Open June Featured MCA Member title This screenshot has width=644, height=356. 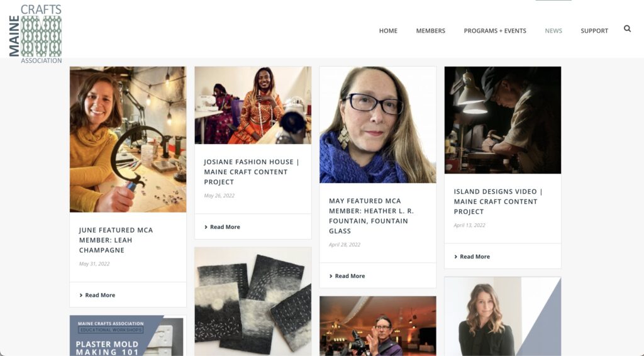[116, 240]
